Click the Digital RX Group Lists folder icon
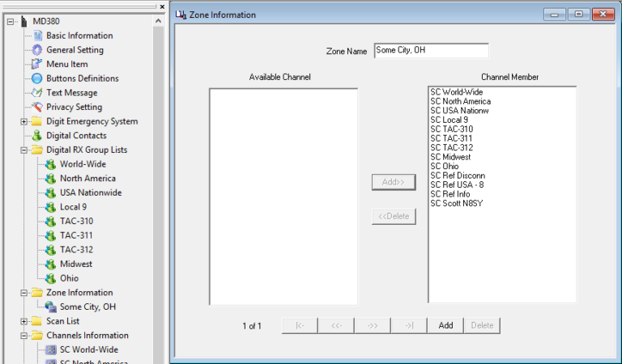 [37, 150]
